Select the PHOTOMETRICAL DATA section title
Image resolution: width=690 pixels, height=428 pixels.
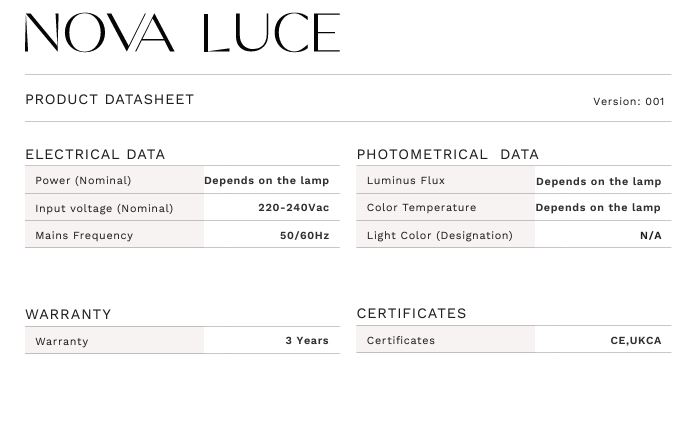point(448,154)
